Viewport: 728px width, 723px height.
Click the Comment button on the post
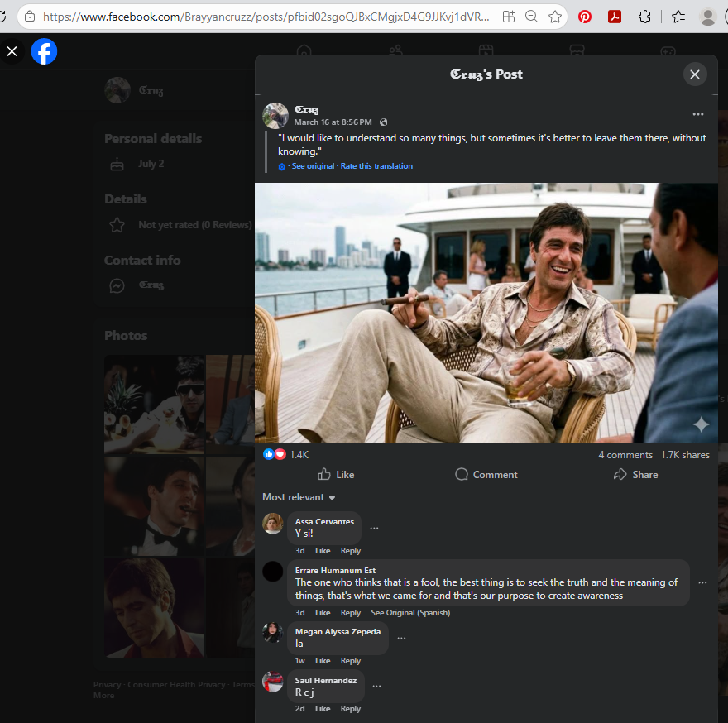click(486, 475)
